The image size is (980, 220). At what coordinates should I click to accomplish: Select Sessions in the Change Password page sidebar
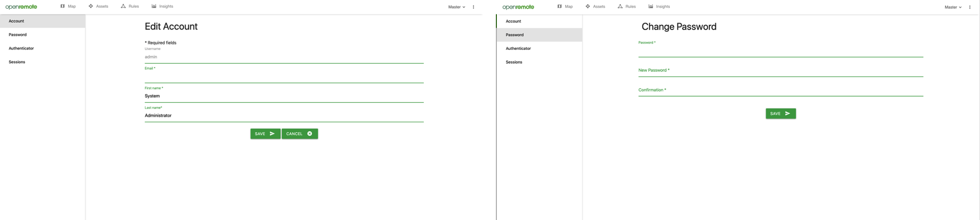click(514, 62)
